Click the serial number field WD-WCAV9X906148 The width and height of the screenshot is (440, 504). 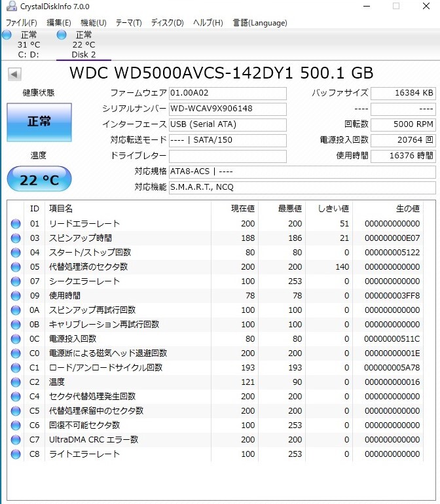(x=228, y=109)
